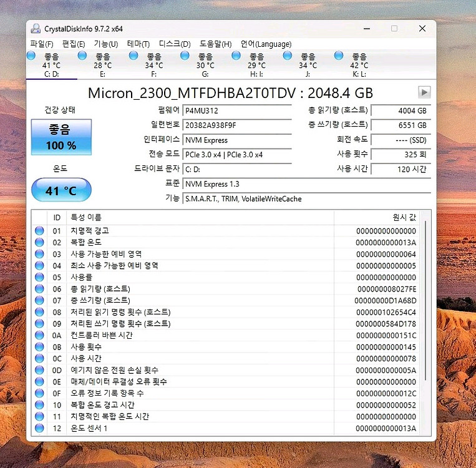The height and width of the screenshot is (468, 476).
Task: Click the 좋음 100 % health status button
Action: click(x=61, y=137)
